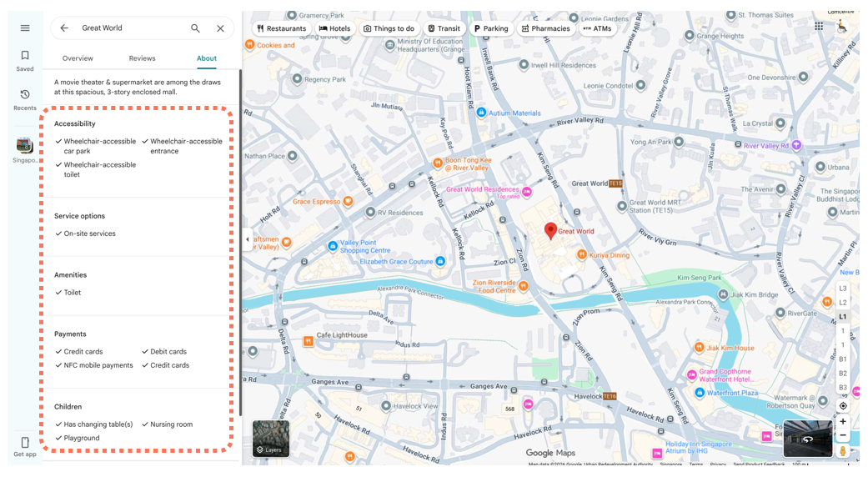Center map on your location
The image size is (868, 477).
click(x=842, y=405)
